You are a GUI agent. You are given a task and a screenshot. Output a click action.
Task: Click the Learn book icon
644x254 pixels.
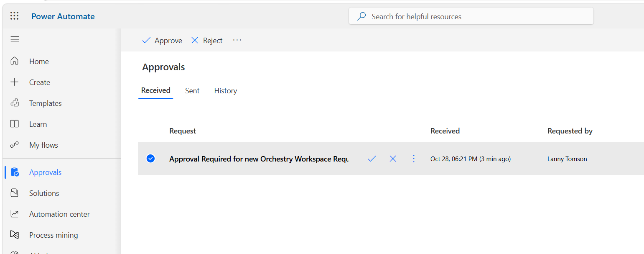15,124
